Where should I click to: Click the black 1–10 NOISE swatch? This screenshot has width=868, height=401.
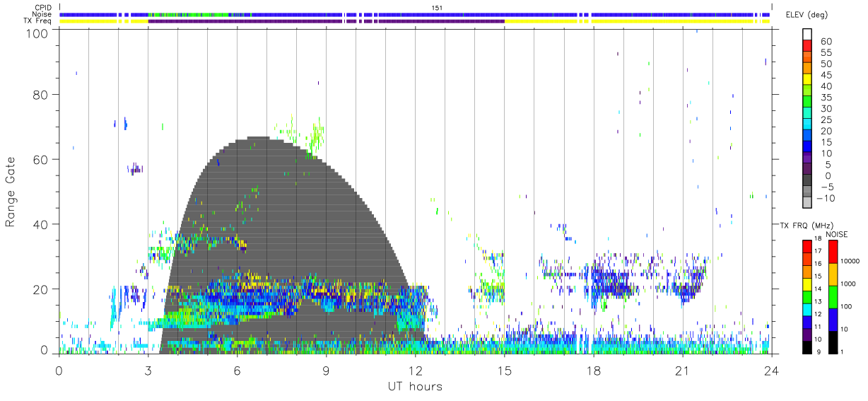833,342
